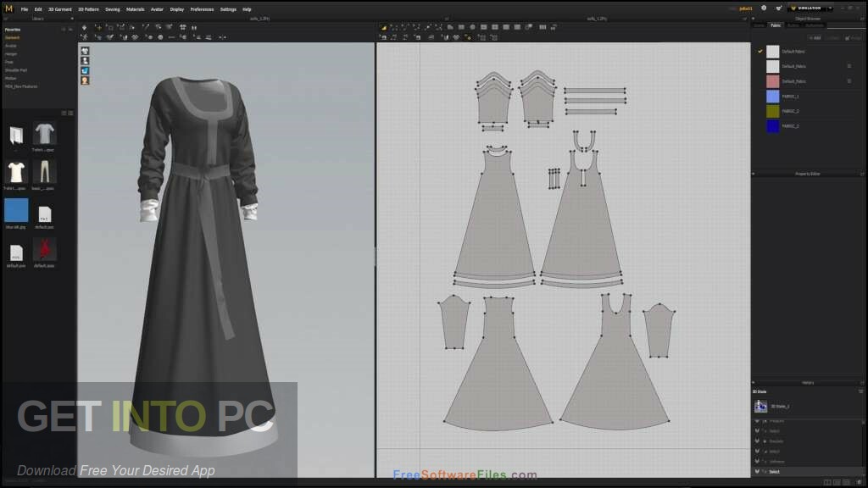This screenshot has width=868, height=488.
Task: Select the Motion item in Library
Action: pos(10,79)
